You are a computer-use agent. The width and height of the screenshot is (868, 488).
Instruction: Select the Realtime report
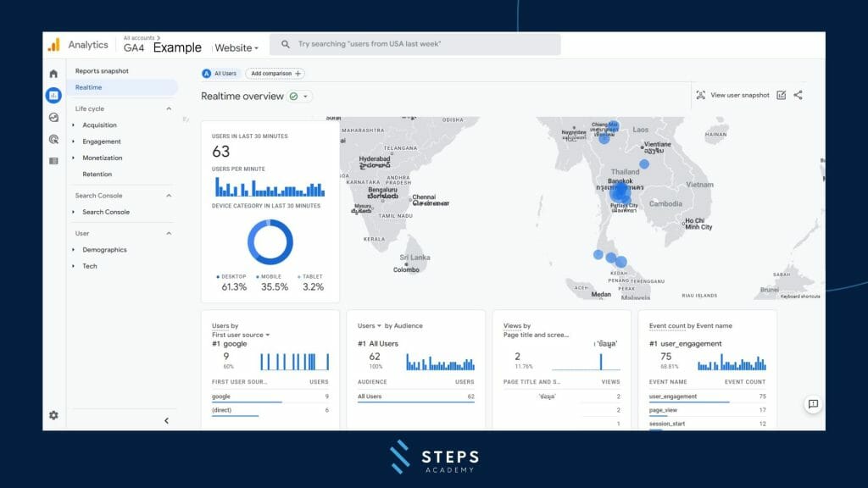[88, 86]
